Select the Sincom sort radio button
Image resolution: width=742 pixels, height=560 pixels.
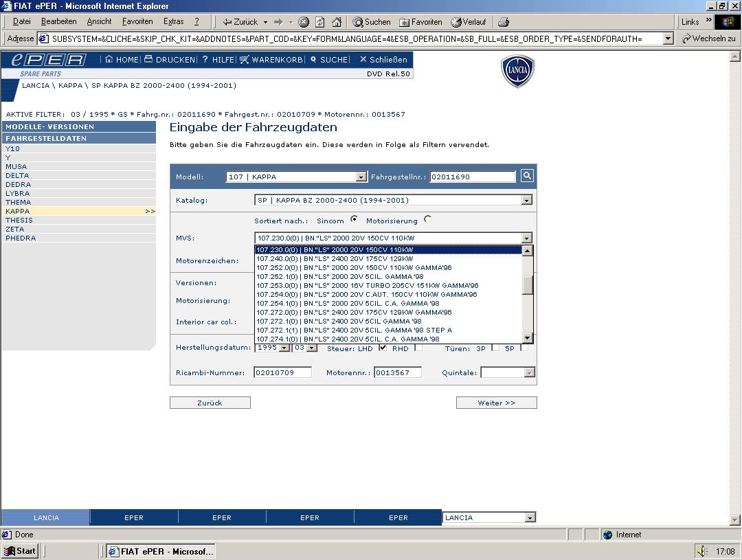pyautogui.click(x=355, y=220)
